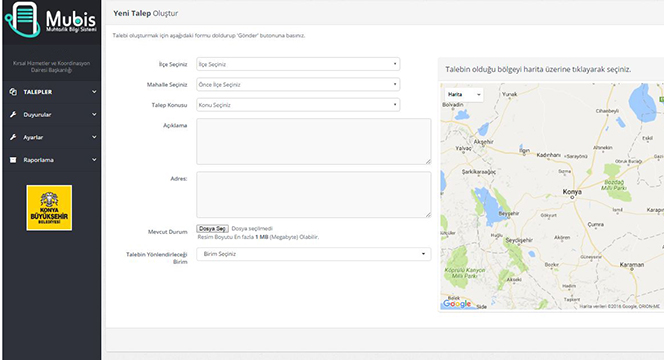The image size is (664, 360).
Task: Click the Raporlama sidebar icon
Action: [x=13, y=160]
